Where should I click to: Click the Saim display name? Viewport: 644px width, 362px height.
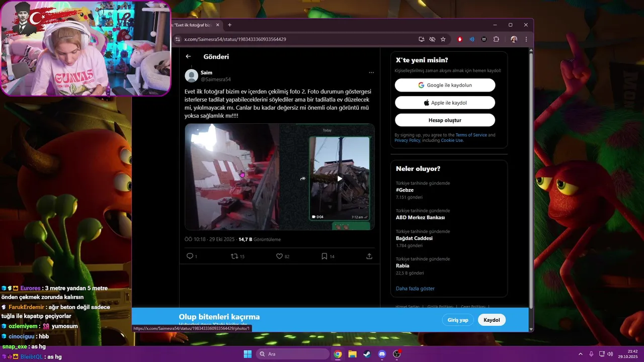tap(206, 72)
